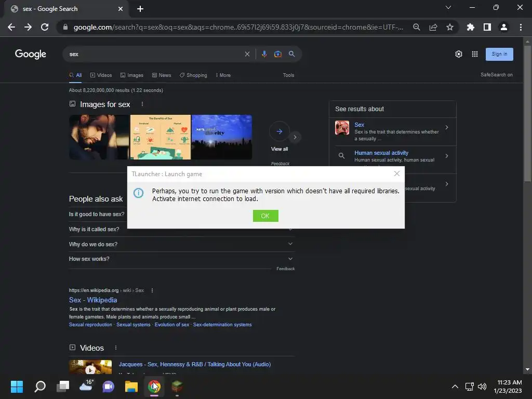The width and height of the screenshot is (532, 399).
Task: Switch to the News tab
Action: [162, 75]
